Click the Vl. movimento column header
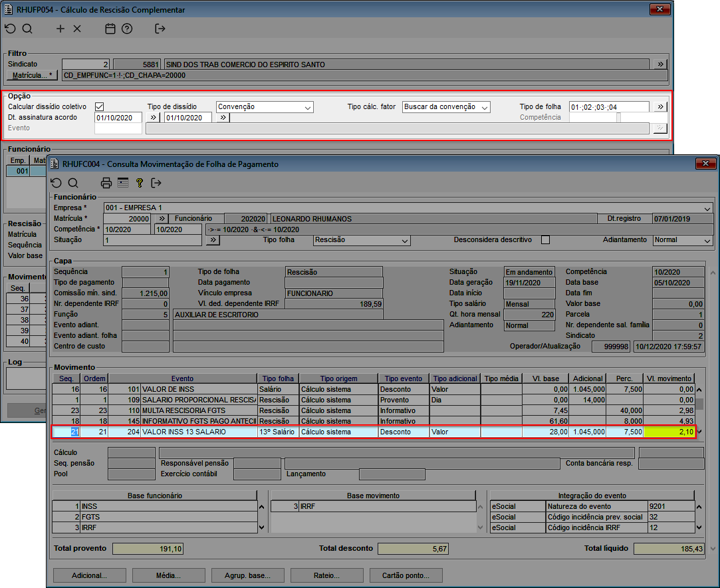The width and height of the screenshot is (720, 588). click(669, 378)
